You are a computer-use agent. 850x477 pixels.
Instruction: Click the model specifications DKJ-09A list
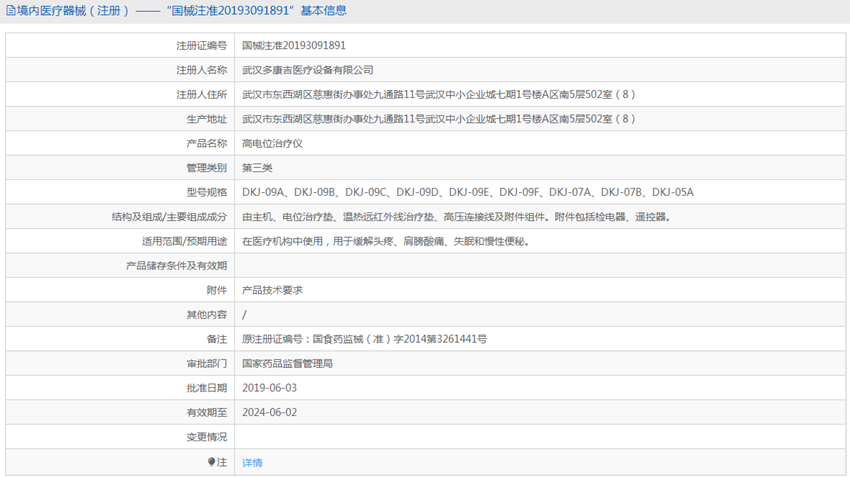point(467,192)
